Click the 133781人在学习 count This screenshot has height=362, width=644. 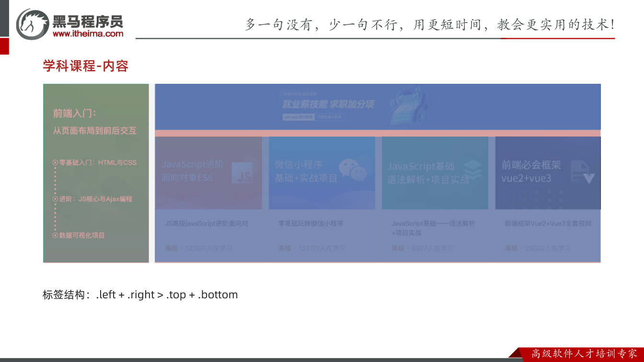point(322,249)
